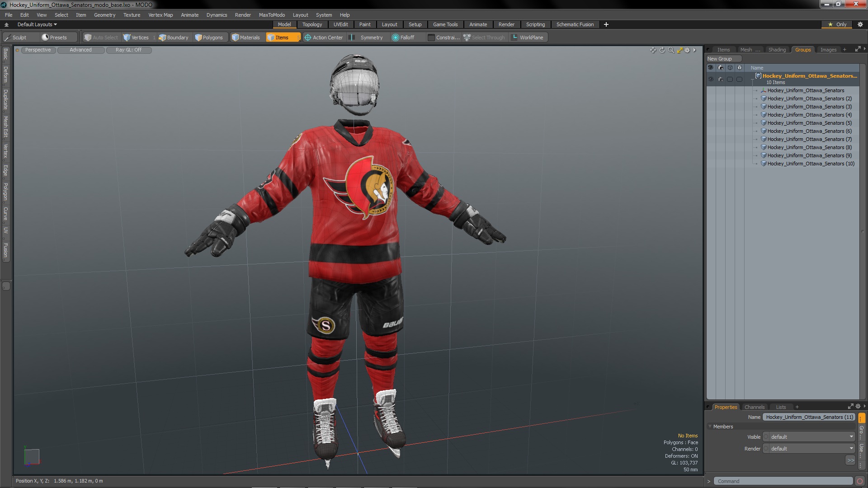Add a new layout tab with plus
Viewport: 868px width, 488px height.
coord(606,24)
